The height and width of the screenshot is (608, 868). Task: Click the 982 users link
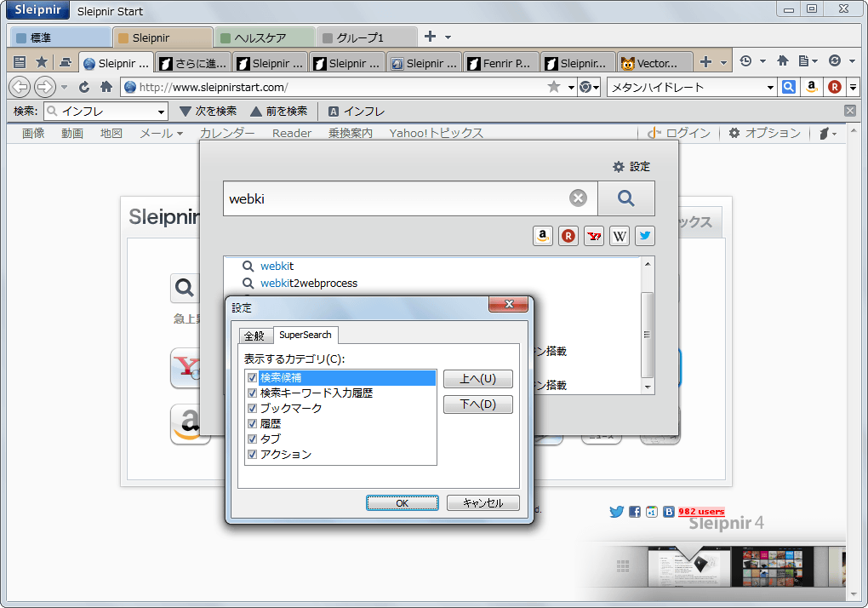[x=701, y=512]
